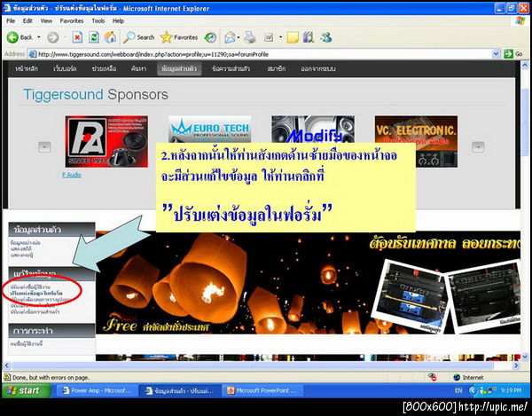532x416 pixels.
Task: Stop page loading with red X icon
Action: coord(77,37)
